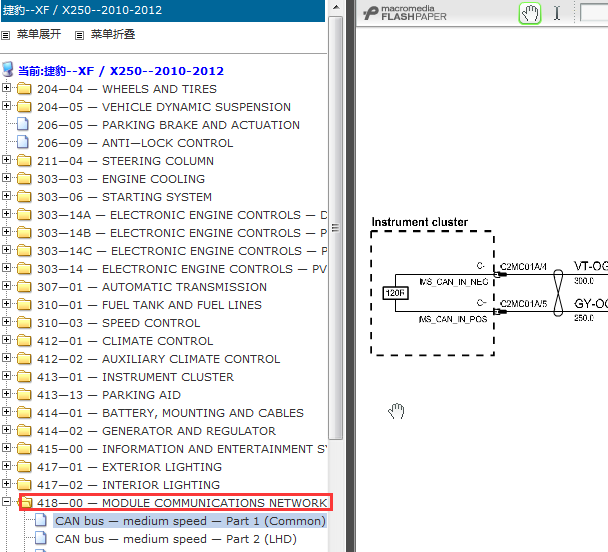Screen dimensions: 608x552
Task: Click the 120R resistor box in diagram
Action: (395, 293)
